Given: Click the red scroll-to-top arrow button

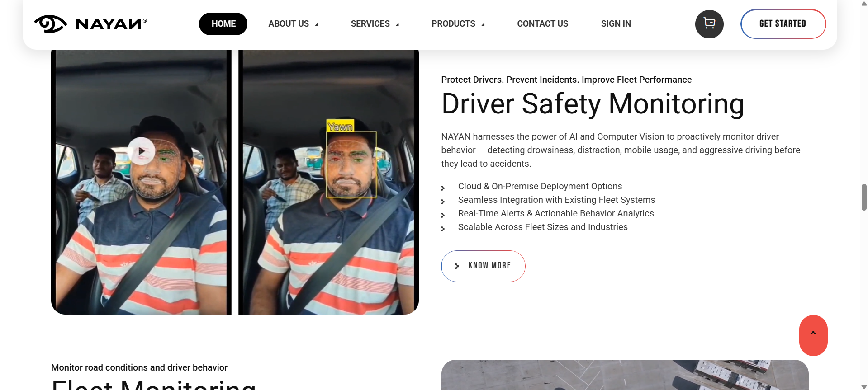Looking at the screenshot, I should click(813, 335).
